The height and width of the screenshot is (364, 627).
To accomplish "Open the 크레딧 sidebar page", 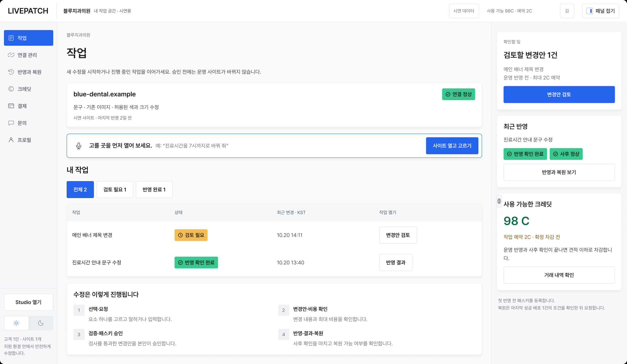I will click(x=28, y=89).
